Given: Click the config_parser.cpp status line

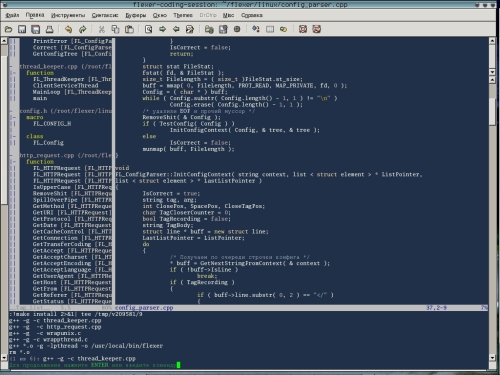Looking at the screenshot, I should (301, 308).
